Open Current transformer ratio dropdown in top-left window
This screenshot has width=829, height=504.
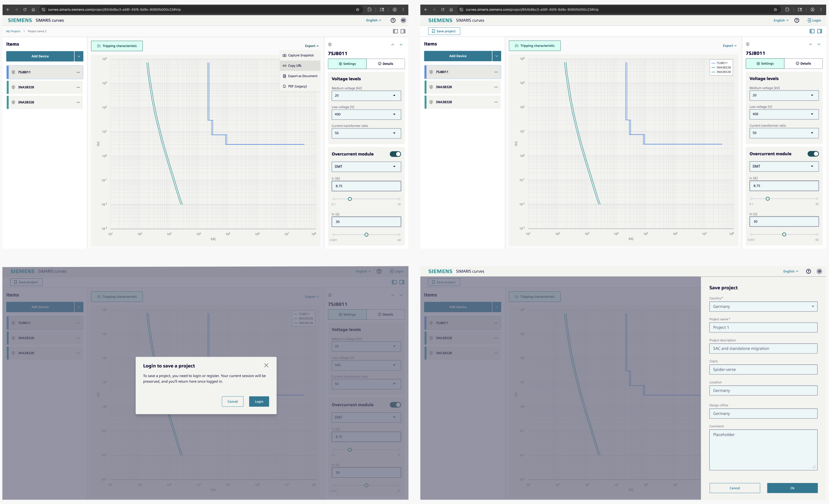point(366,133)
